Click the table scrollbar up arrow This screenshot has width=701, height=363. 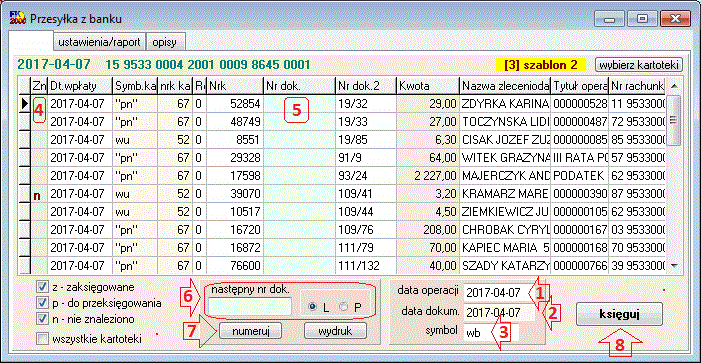tap(674, 85)
